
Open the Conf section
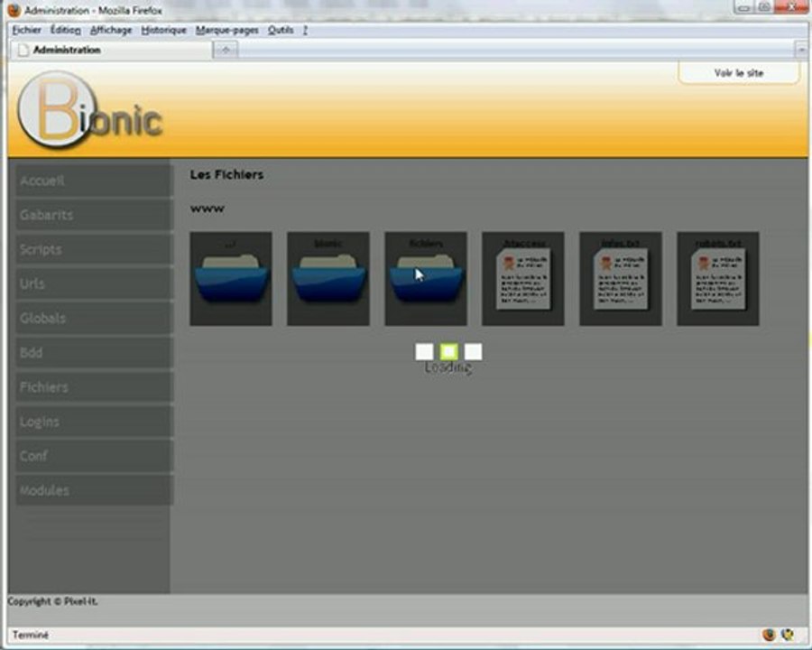pos(94,456)
